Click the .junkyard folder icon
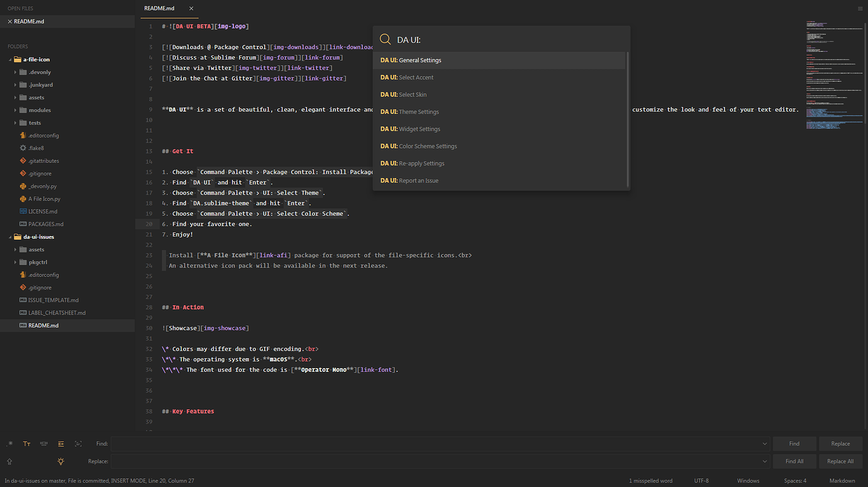Viewport: 868px width, 487px height. tap(23, 84)
